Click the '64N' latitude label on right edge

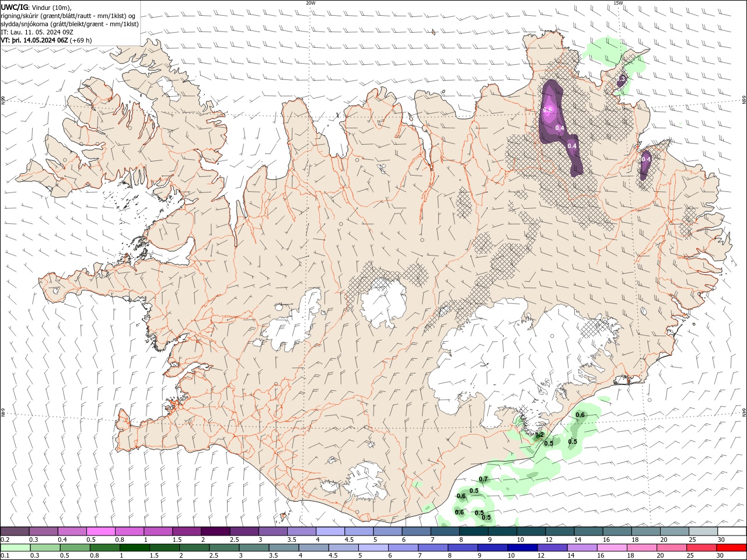pyautogui.click(x=744, y=412)
